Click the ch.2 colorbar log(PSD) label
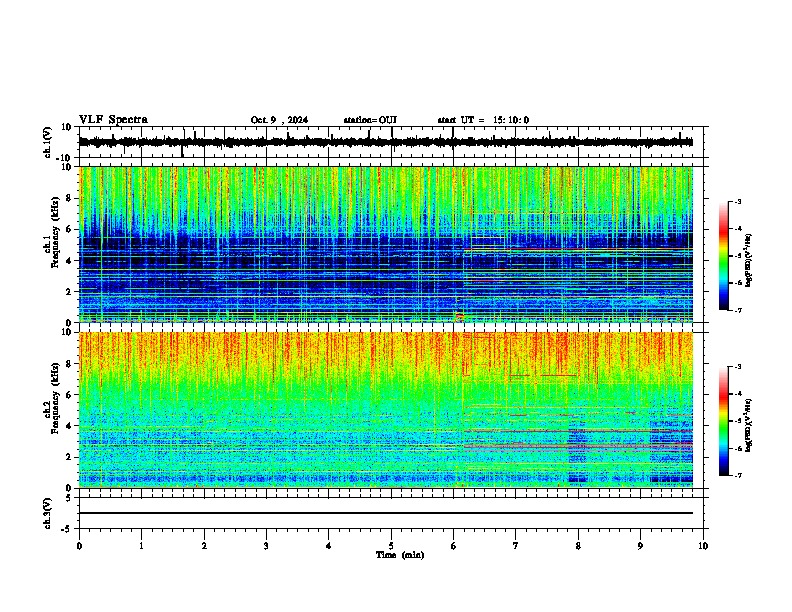792x612 pixels. tap(748, 425)
